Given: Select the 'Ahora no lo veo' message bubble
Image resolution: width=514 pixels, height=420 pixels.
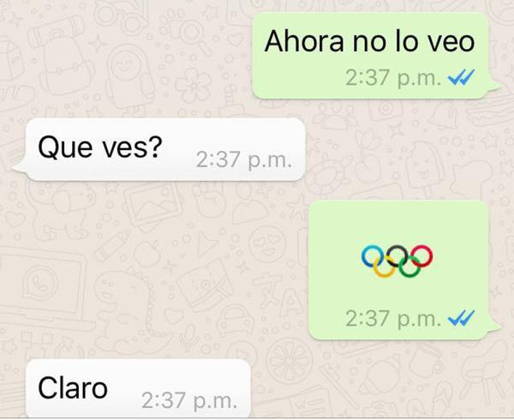Looking at the screenshot, I should (x=370, y=56).
